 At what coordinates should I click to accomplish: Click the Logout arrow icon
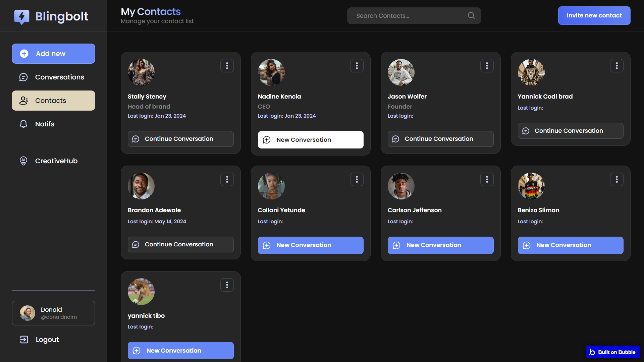pos(24,340)
